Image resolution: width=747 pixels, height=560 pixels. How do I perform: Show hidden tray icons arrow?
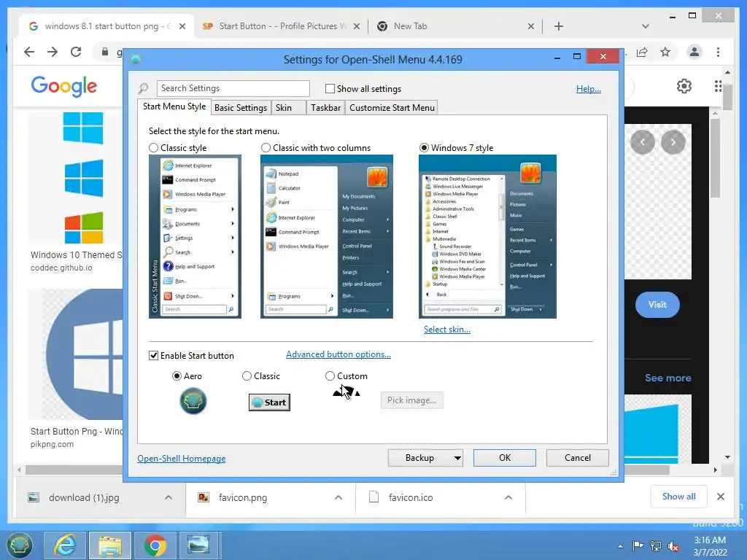tap(620, 546)
